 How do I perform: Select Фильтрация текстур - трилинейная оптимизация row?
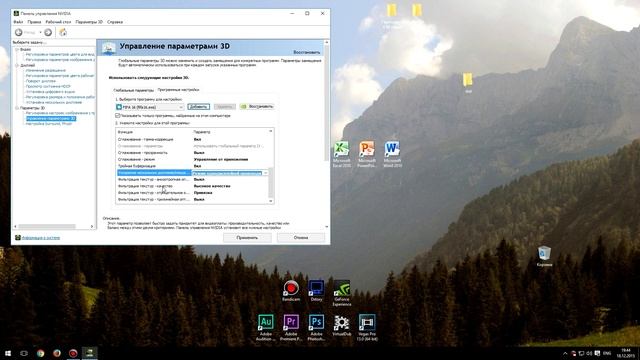tap(192, 200)
